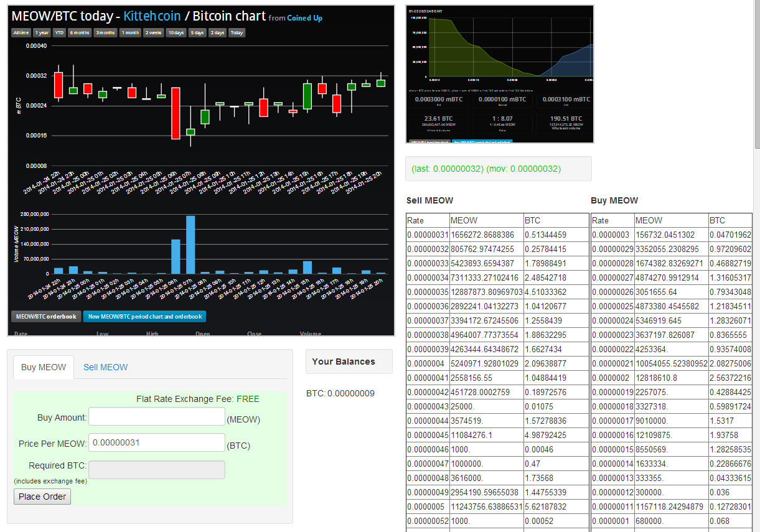
Task: Click the Required BTC field
Action: pyautogui.click(x=157, y=470)
